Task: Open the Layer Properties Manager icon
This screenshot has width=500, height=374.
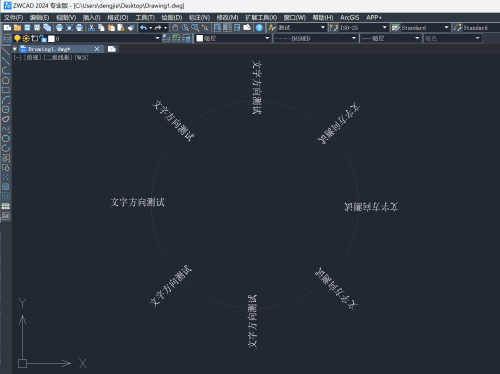Action: pos(7,38)
